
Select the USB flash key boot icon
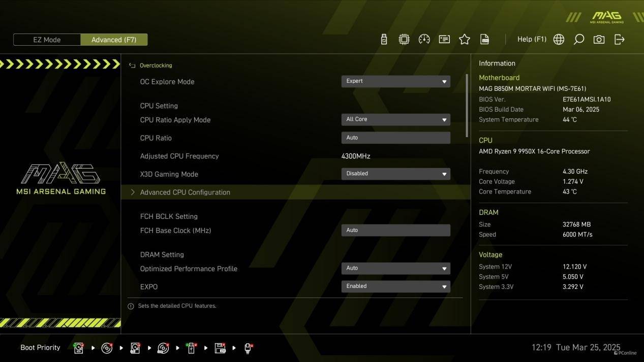[192, 348]
